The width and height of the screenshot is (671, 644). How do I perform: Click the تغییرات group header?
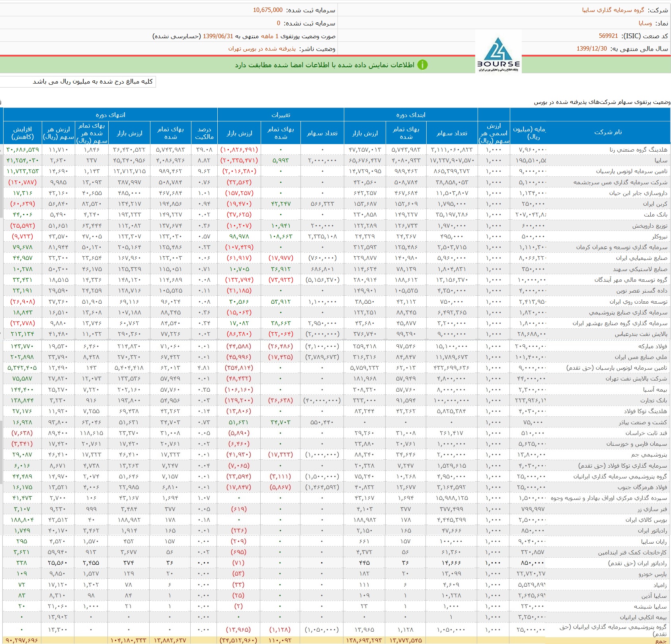point(281,115)
